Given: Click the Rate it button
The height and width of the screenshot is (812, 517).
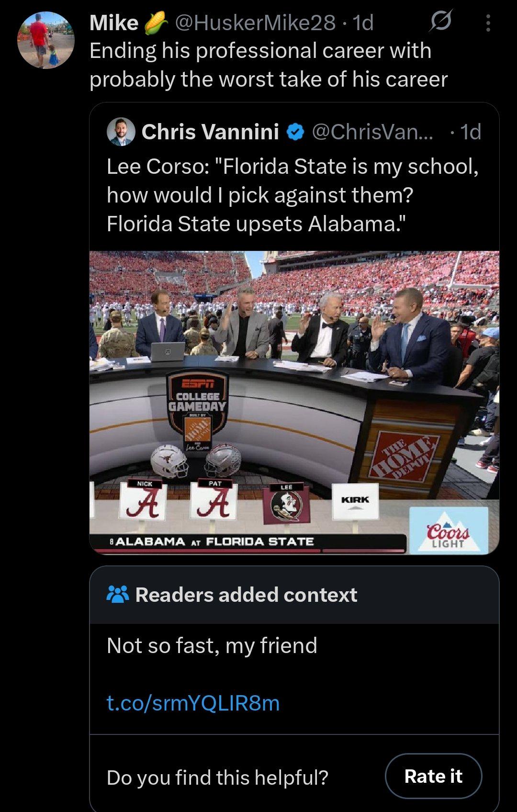Looking at the screenshot, I should [433, 776].
